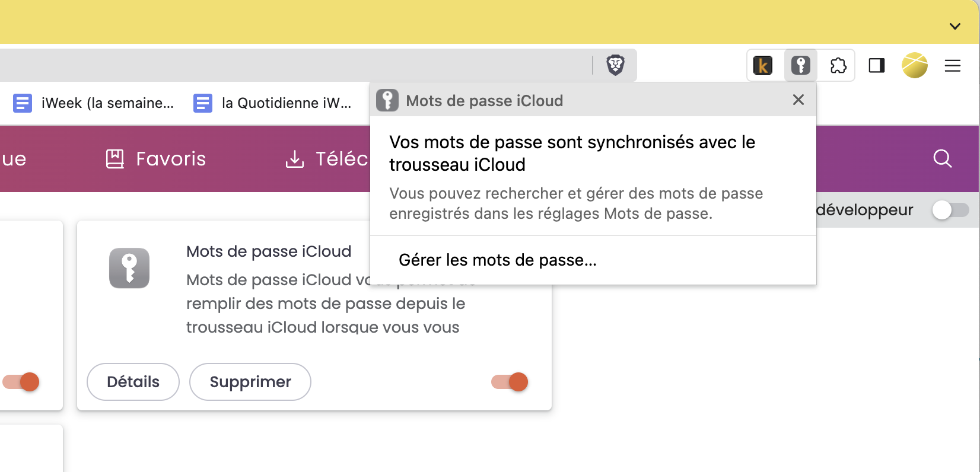Click the Favoris bookmark icon
980x472 pixels.
115,159
